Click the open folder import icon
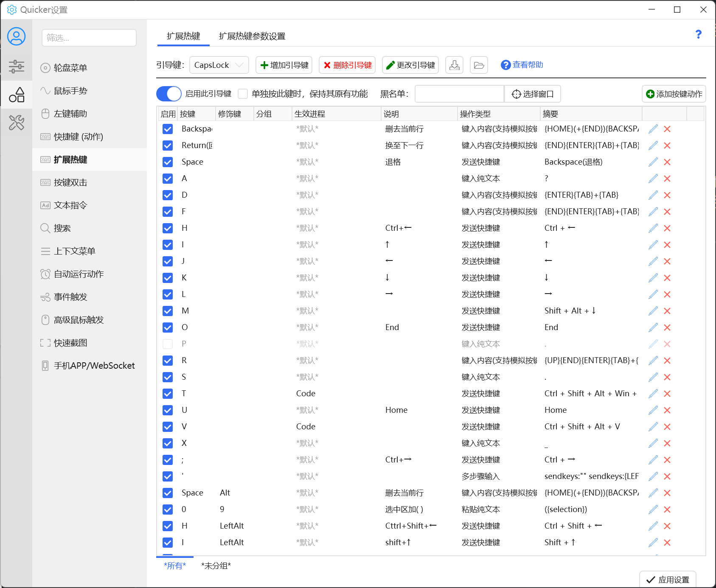 [479, 65]
